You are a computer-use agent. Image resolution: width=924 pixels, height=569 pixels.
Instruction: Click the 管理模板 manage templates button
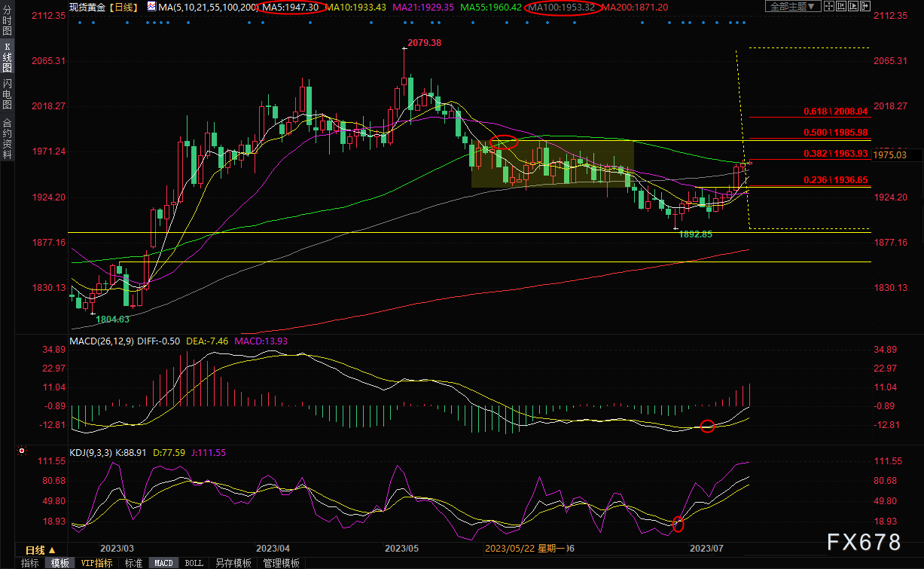(281, 563)
